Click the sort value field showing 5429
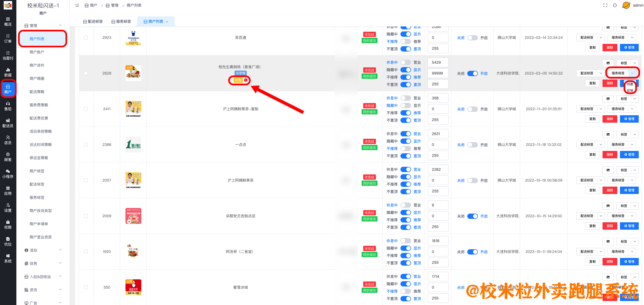Viewport: 644px width, 305px height. [x=438, y=62]
